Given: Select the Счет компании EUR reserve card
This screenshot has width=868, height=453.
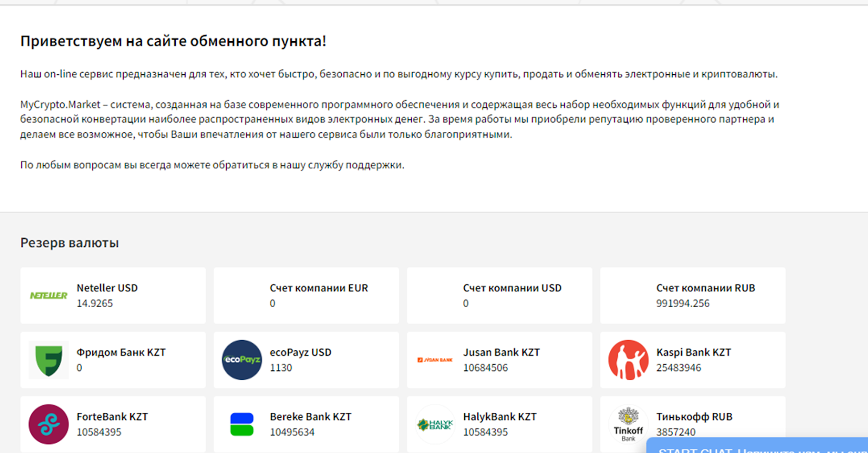Looking at the screenshot, I should point(307,296).
